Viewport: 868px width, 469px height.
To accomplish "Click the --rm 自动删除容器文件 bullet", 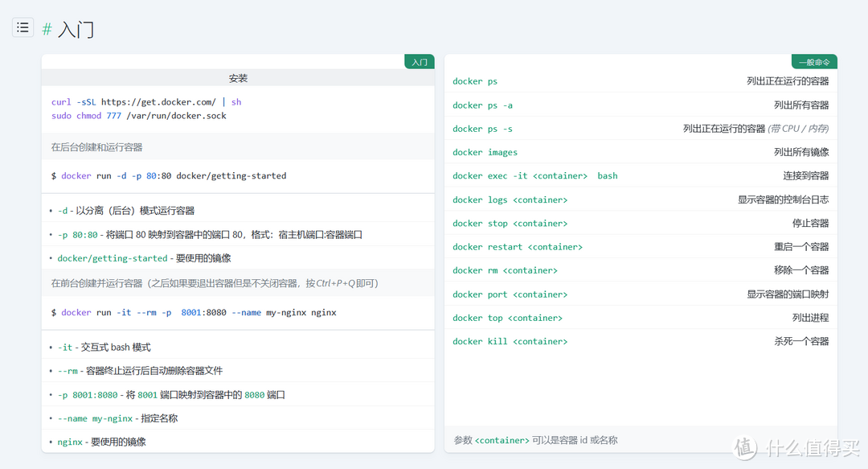I will (x=140, y=371).
